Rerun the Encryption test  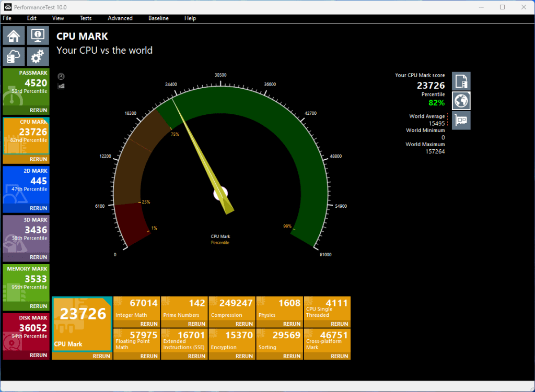[x=232, y=356]
